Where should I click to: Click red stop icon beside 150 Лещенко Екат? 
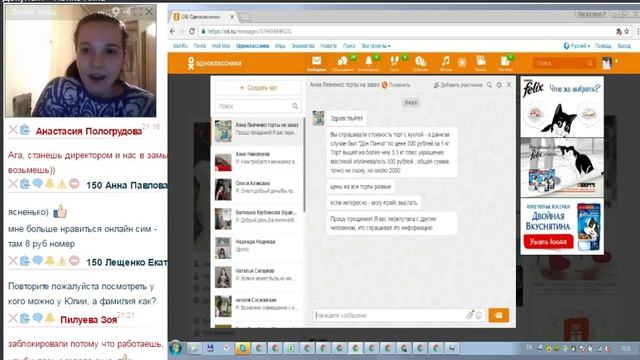coord(74,260)
